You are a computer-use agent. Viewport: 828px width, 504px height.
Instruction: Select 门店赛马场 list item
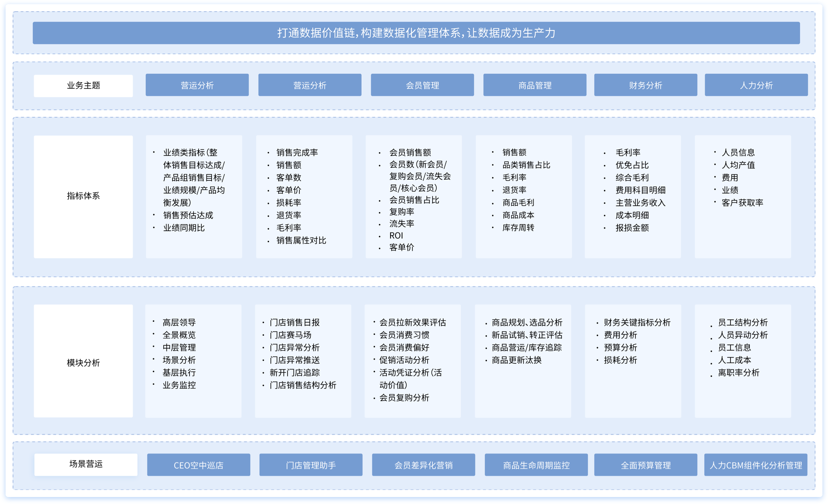(x=290, y=335)
